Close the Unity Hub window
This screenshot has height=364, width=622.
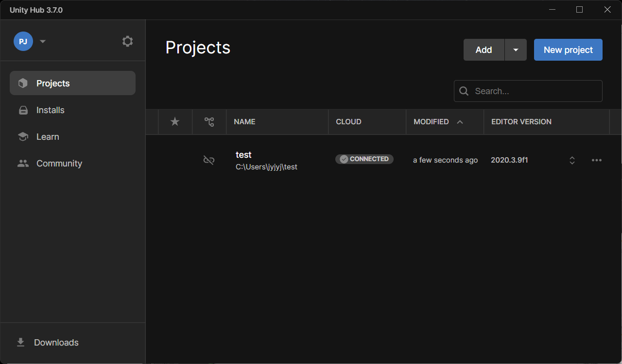pos(607,10)
